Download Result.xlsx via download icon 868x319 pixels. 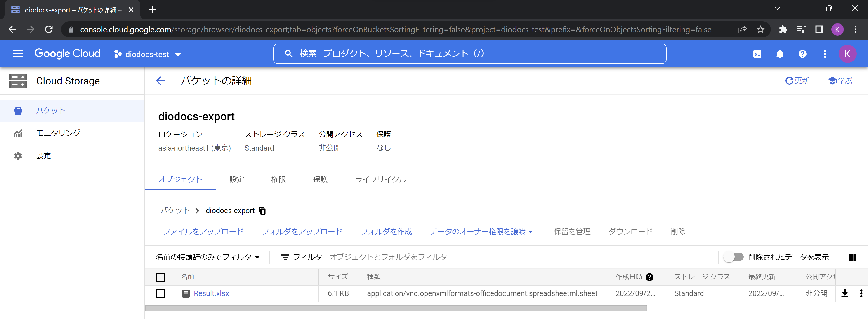pos(845,293)
